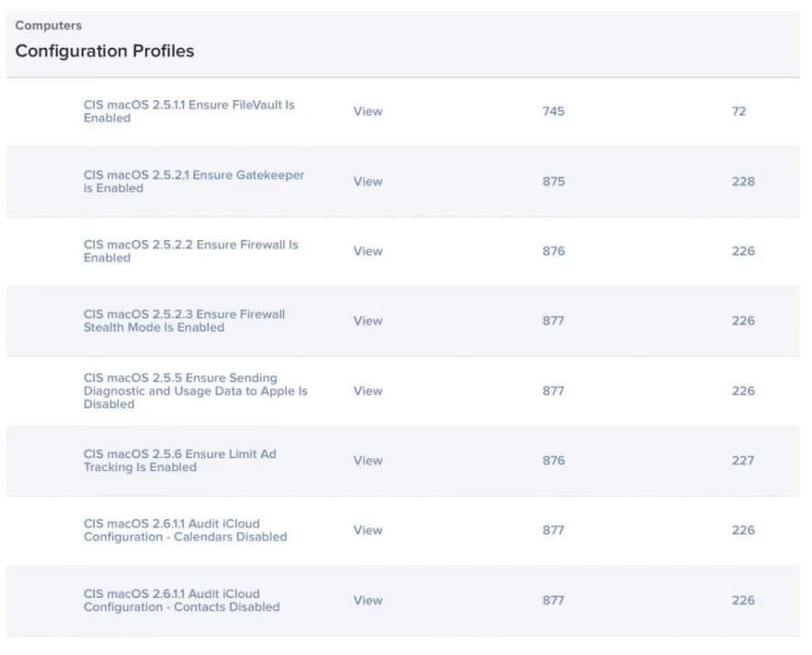Screen dimensions: 812x655
Task: Click the Computers breadcrumb label
Action: pyautogui.click(x=48, y=26)
